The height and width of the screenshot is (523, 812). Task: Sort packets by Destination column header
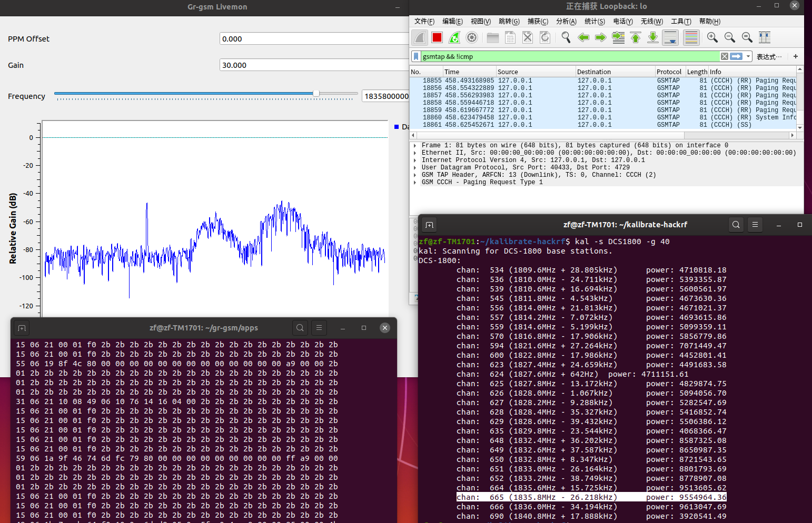pos(615,72)
